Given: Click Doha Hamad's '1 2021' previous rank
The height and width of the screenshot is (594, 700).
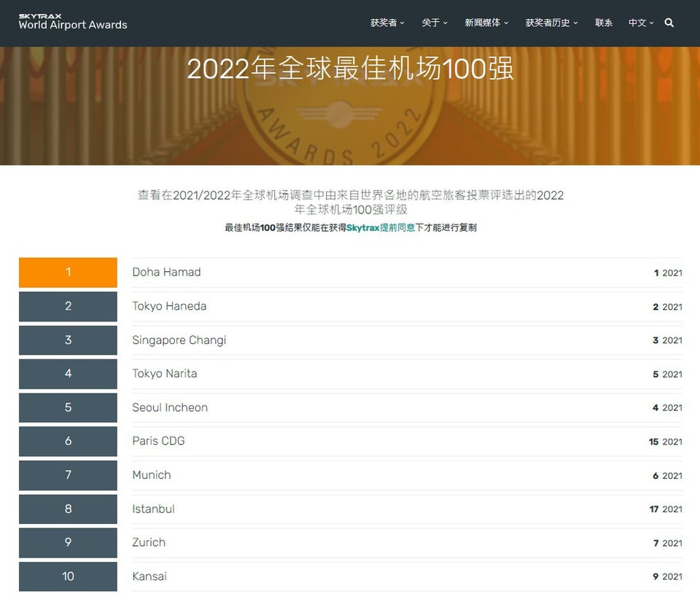Looking at the screenshot, I should (x=668, y=273).
